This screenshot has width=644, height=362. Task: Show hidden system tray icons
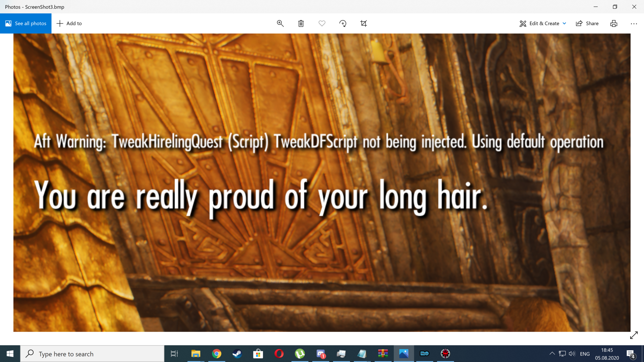click(x=552, y=354)
